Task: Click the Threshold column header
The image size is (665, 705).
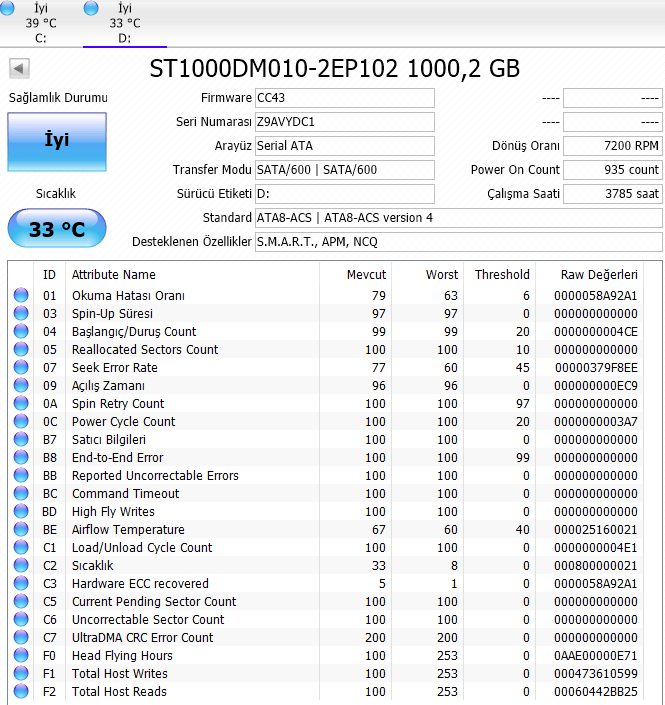Action: click(500, 275)
